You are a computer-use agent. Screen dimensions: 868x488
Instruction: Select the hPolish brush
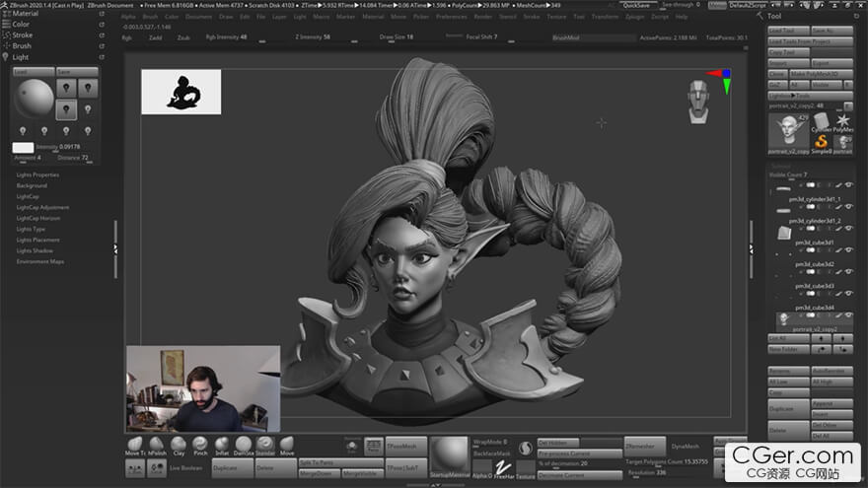(157, 446)
